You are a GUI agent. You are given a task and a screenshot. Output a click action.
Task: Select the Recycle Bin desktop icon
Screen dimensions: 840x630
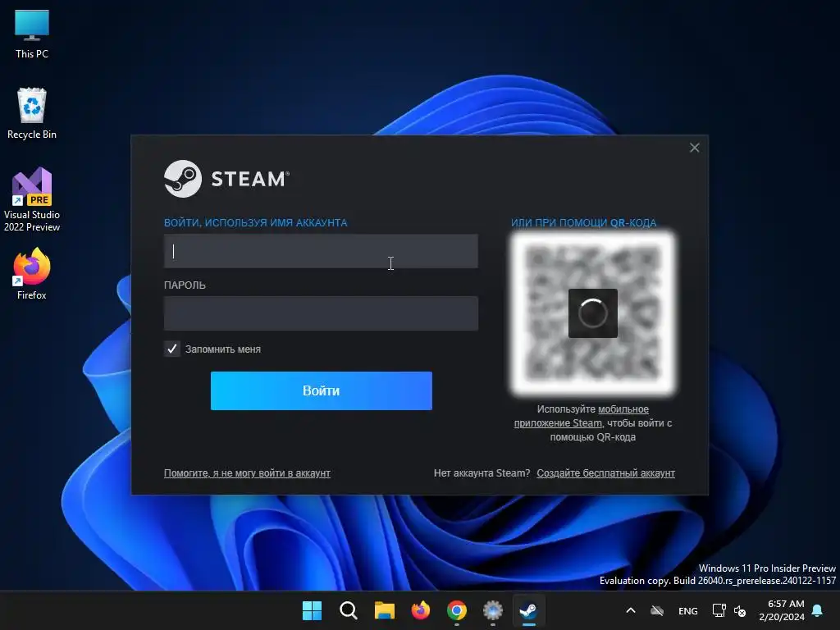32,113
